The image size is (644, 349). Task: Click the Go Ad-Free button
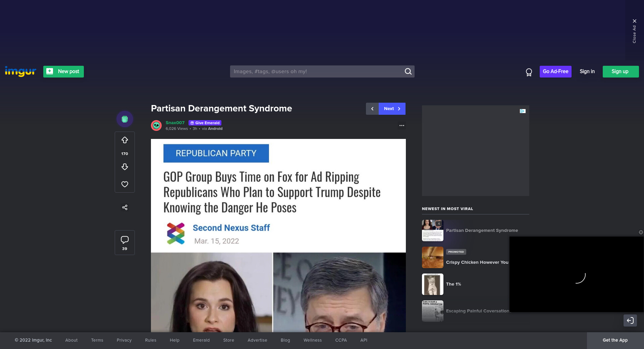(555, 71)
